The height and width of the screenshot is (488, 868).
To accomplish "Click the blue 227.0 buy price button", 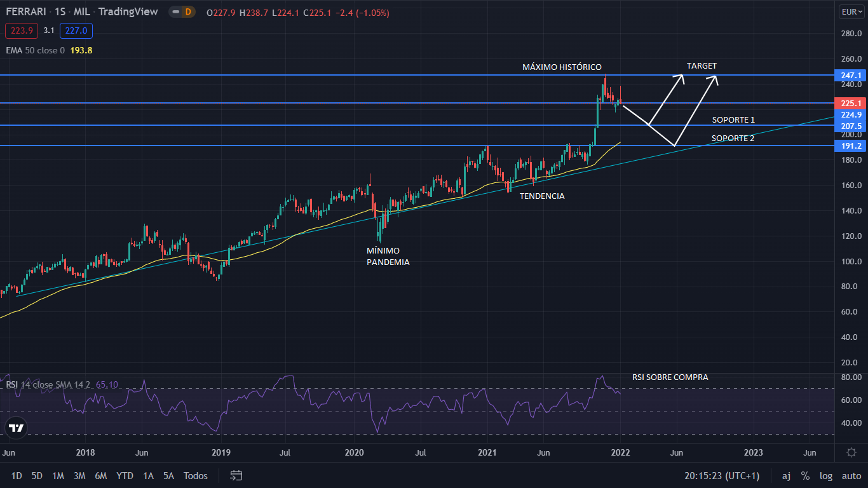I will [x=76, y=30].
